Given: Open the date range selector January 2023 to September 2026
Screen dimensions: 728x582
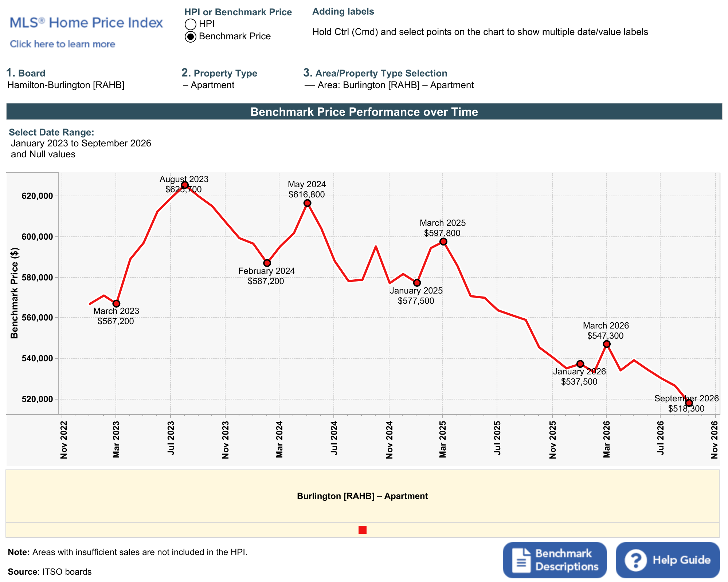Looking at the screenshot, I should (81, 149).
